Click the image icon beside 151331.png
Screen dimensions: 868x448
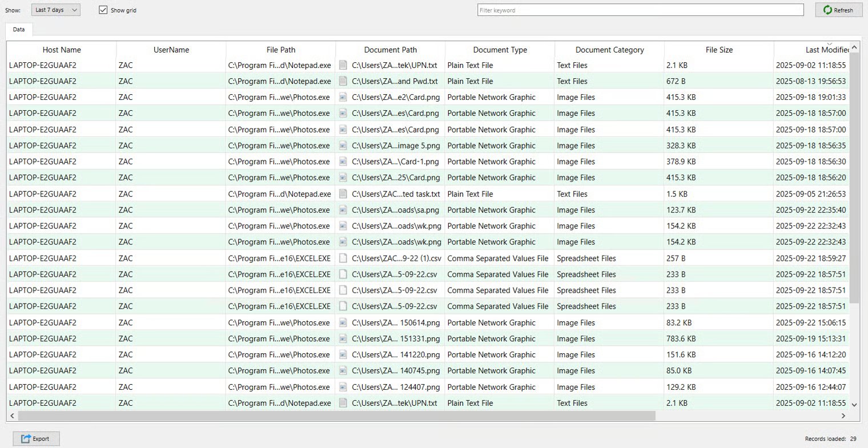pyautogui.click(x=343, y=338)
